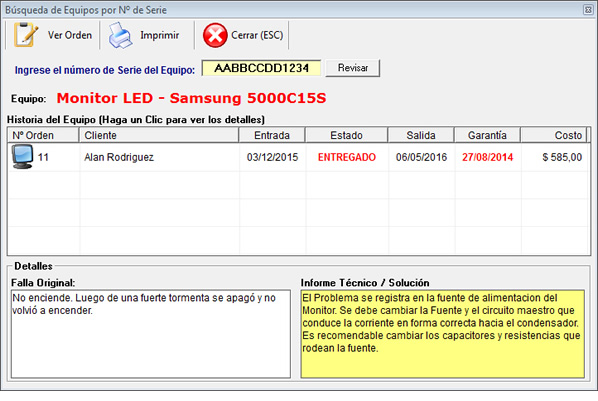Click the red Cerrar X icon
Viewport: 598px width, 401px height.
pyautogui.click(x=215, y=35)
